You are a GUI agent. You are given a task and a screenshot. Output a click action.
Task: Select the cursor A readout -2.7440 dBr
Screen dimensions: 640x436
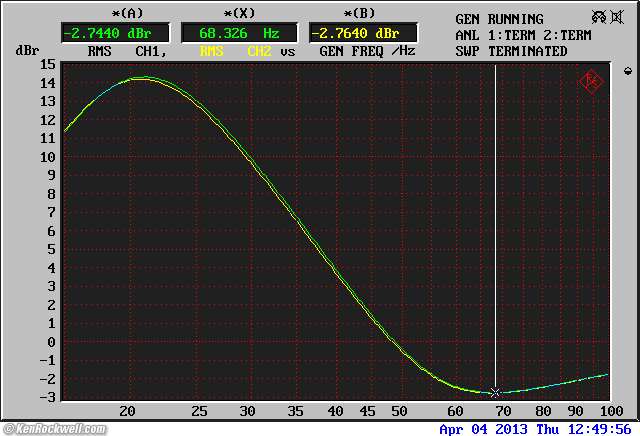tap(102, 32)
